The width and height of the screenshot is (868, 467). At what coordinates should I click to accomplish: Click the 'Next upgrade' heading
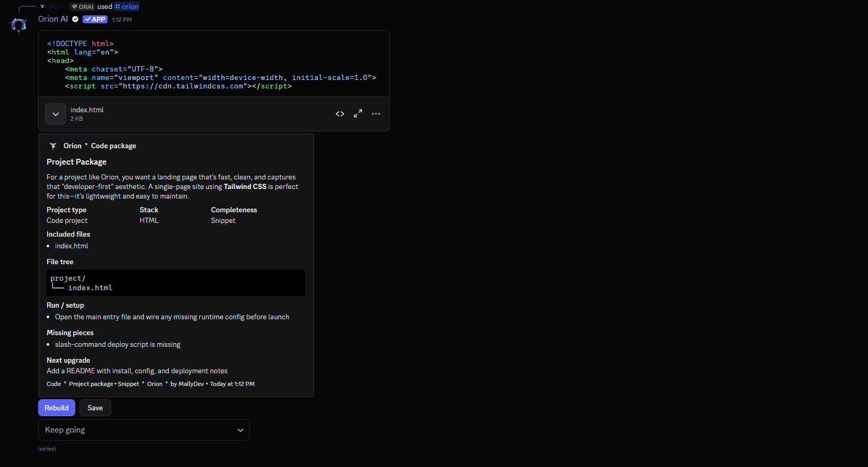[x=68, y=360]
